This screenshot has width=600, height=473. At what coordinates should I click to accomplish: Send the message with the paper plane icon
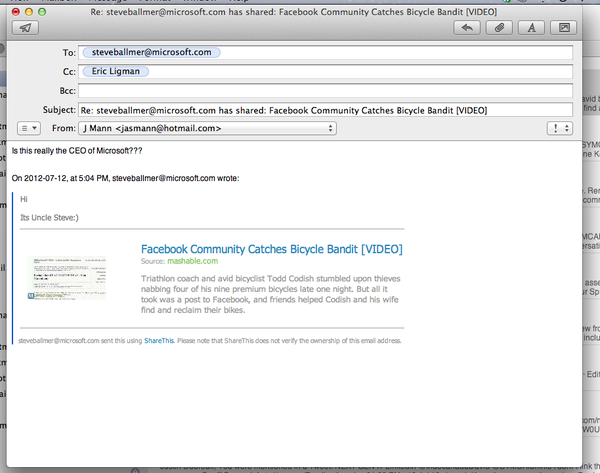click(25, 28)
